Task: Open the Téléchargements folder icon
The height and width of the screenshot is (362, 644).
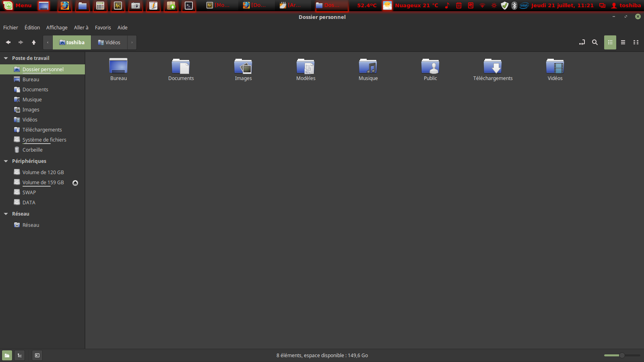Action: coord(493,67)
